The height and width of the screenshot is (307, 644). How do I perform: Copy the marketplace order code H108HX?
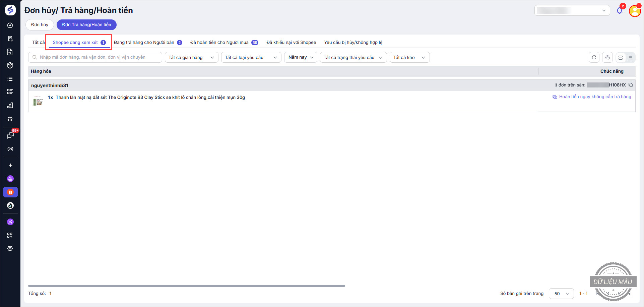(631, 85)
